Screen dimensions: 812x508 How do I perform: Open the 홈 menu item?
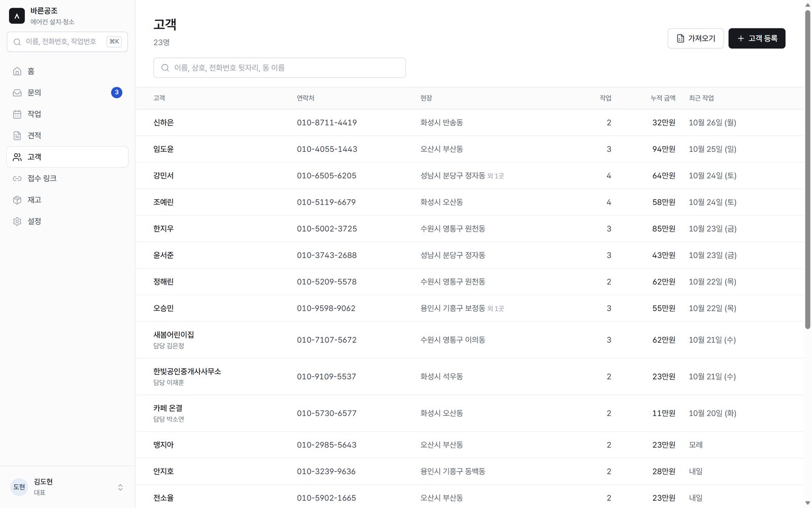[67, 71]
